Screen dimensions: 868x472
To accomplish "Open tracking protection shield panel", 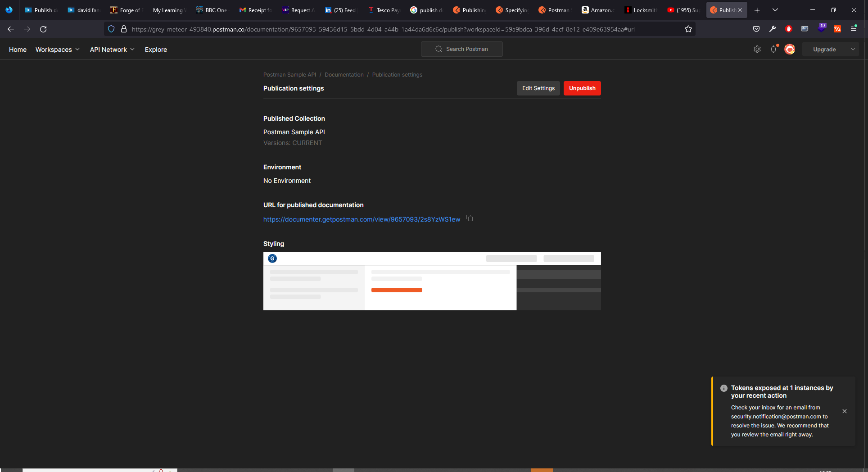I will pyautogui.click(x=111, y=29).
